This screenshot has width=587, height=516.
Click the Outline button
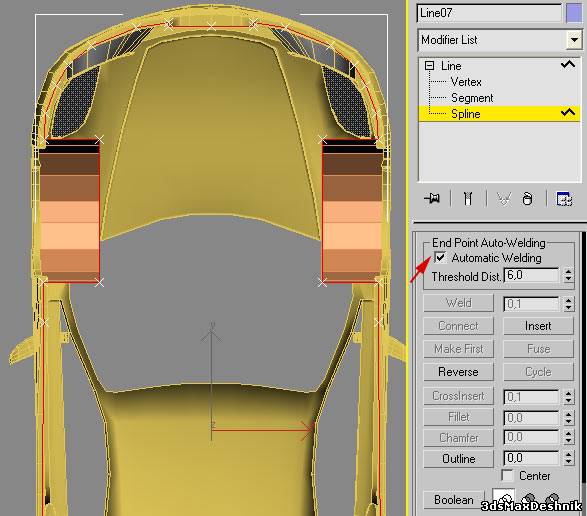[458, 458]
